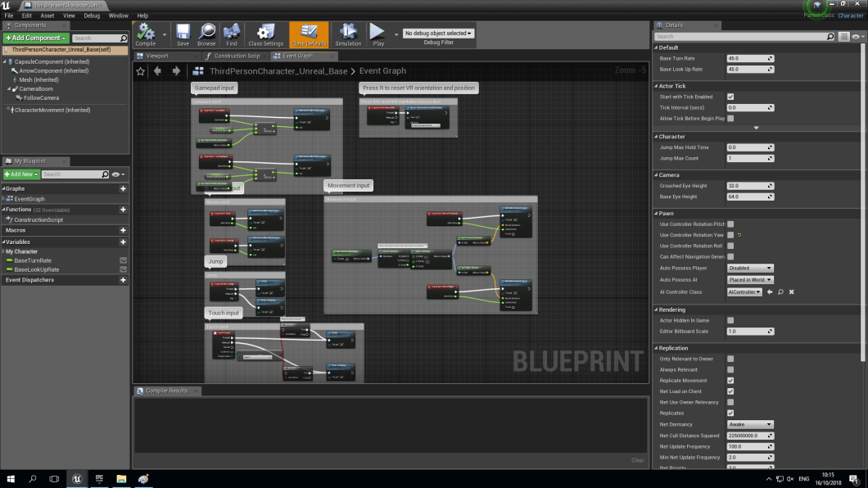
Task: Toggle Start with Tick Enabled checkbox
Action: point(730,97)
